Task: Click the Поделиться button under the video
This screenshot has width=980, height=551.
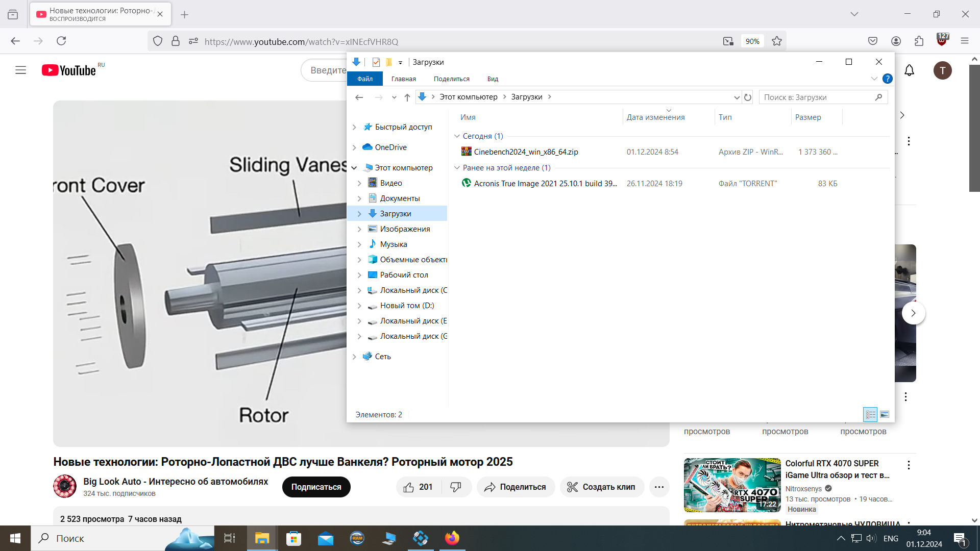Action: click(x=516, y=487)
